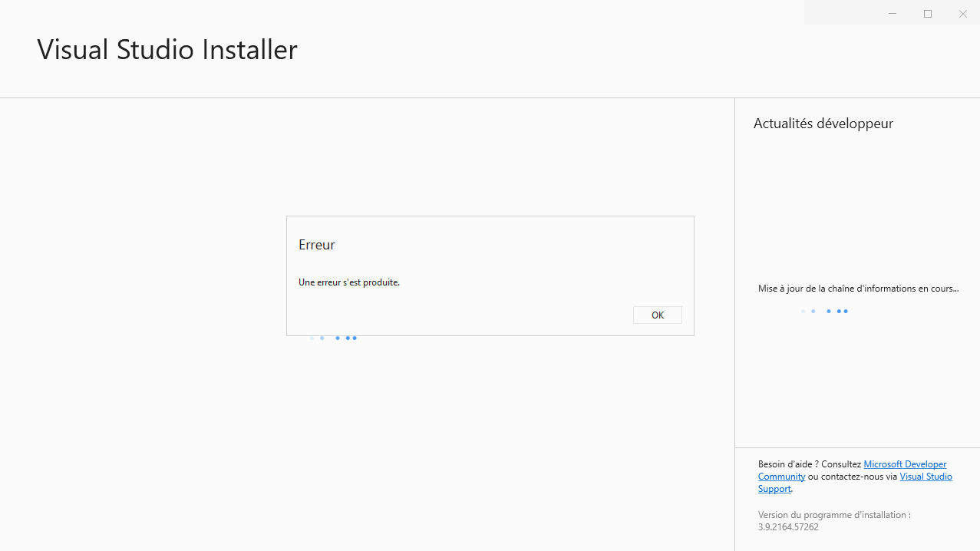
Task: Click the news feed loading dots indicator
Action: pyautogui.click(x=824, y=311)
